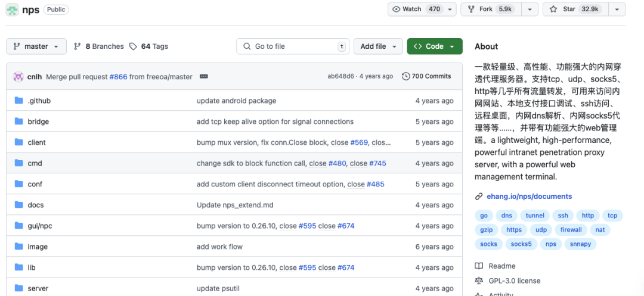This screenshot has height=296, width=644.
Task: Select the 'socks5' topic tag
Action: pyautogui.click(x=521, y=244)
